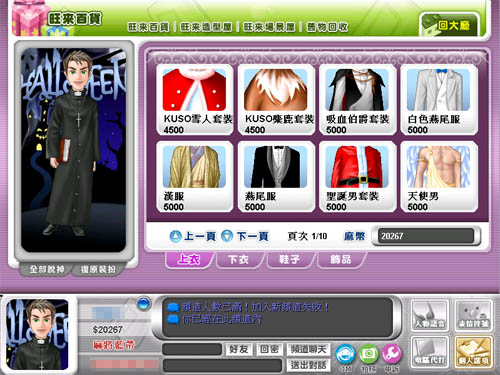Click the pink wrench 申訴 icon
The width and height of the screenshot is (500, 375).
pos(392,354)
